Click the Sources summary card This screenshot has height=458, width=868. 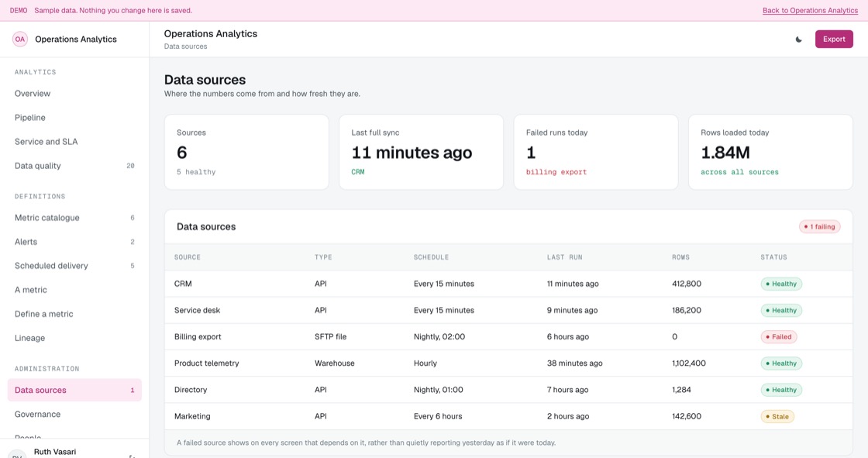point(246,153)
